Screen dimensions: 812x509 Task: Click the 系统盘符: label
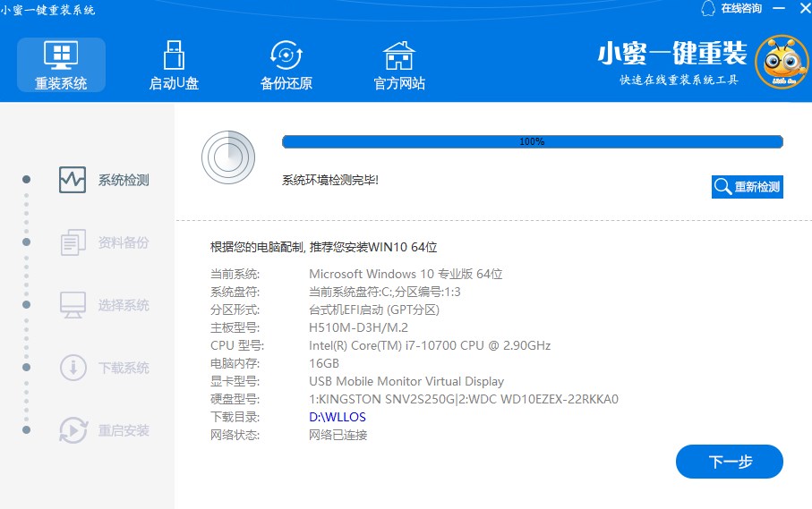click(x=235, y=292)
